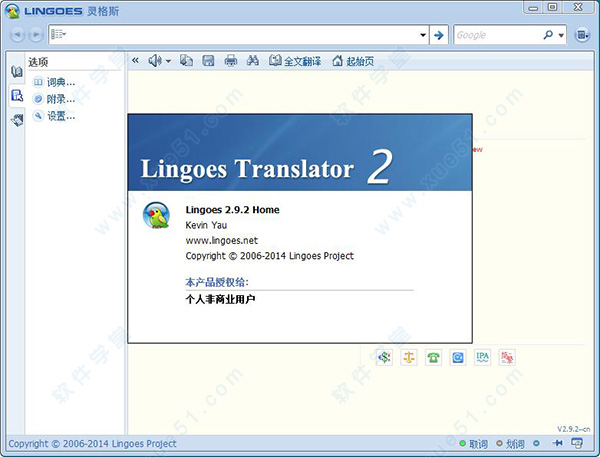Click www.lingoes.net in About dialog

222,240
